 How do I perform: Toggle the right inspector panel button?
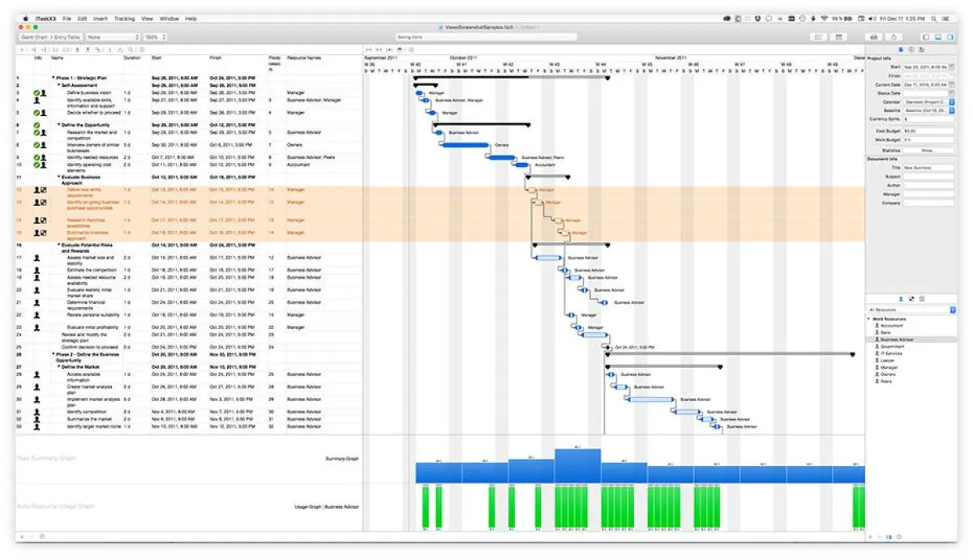[952, 36]
